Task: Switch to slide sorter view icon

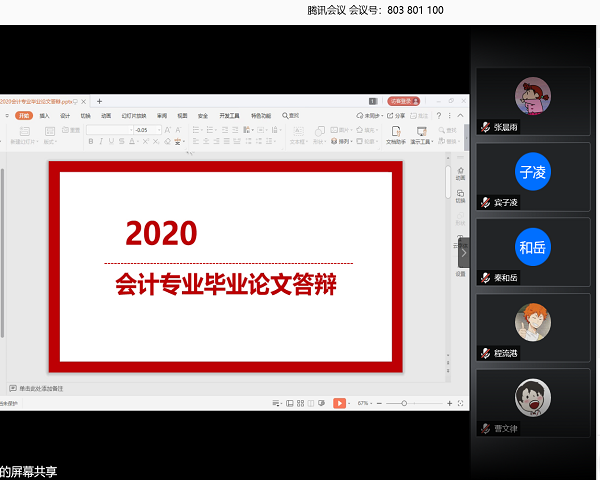Action: 299,403
